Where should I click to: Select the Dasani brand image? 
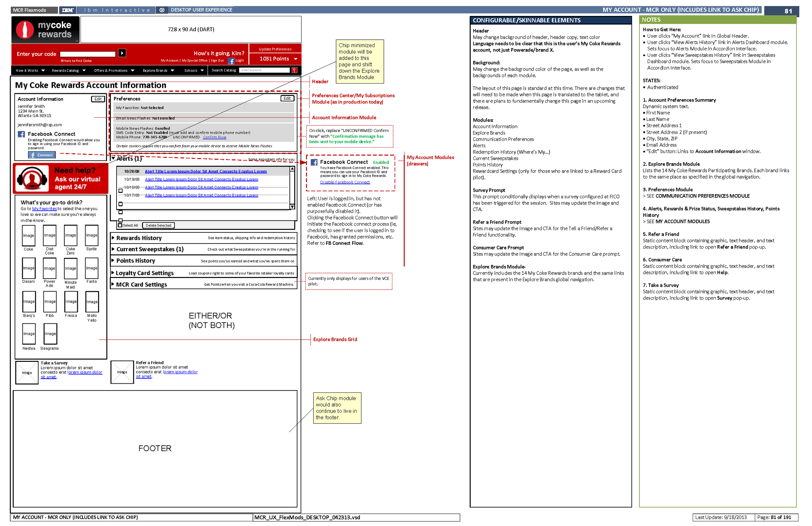point(29,268)
